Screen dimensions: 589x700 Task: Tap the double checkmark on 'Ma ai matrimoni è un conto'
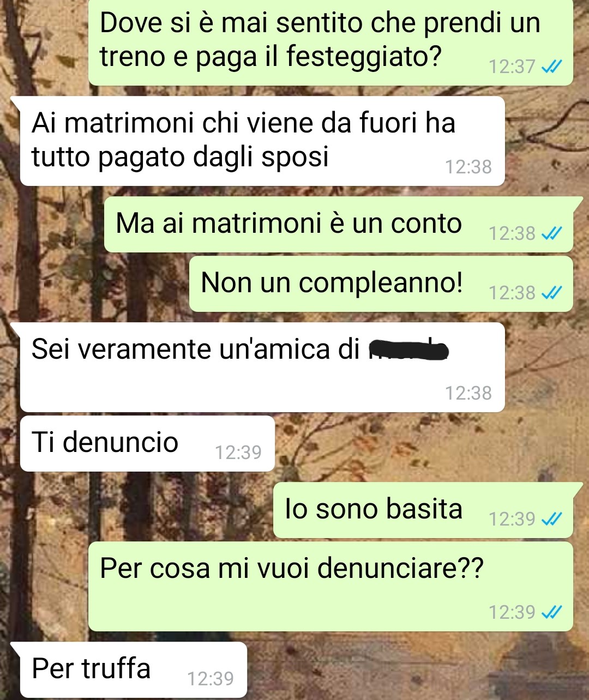click(x=551, y=233)
